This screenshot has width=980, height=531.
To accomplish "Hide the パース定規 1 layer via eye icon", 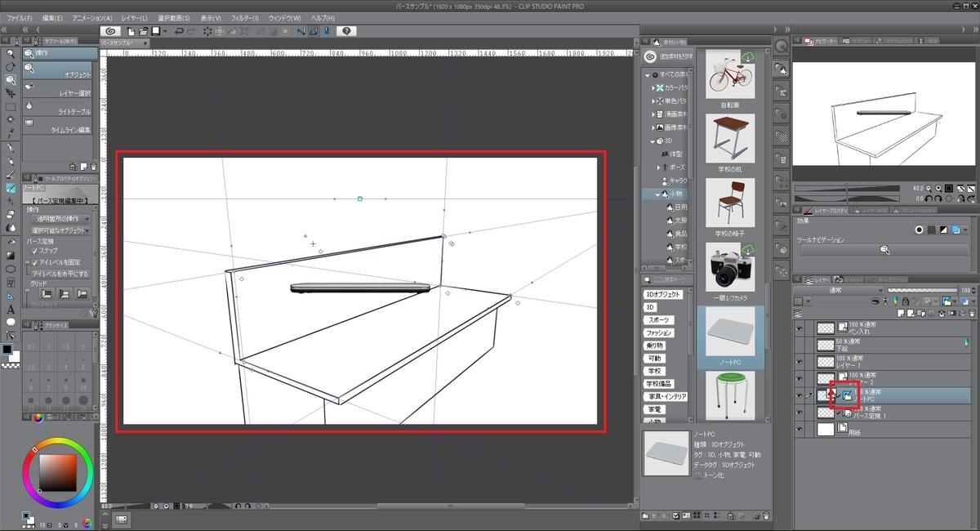I will (799, 413).
